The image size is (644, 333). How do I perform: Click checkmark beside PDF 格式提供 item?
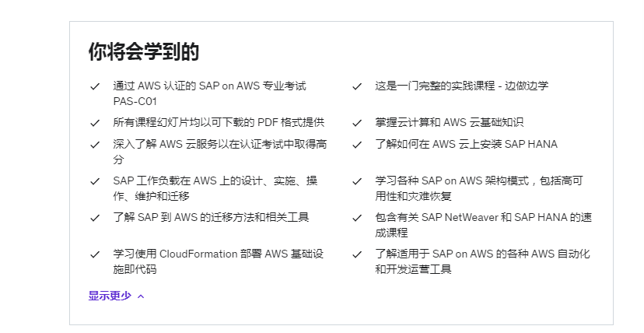pyautogui.click(x=95, y=123)
